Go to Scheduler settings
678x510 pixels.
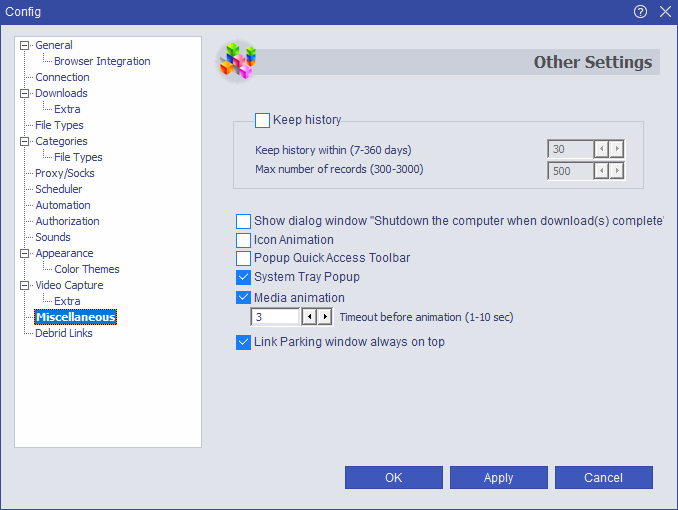(x=58, y=189)
